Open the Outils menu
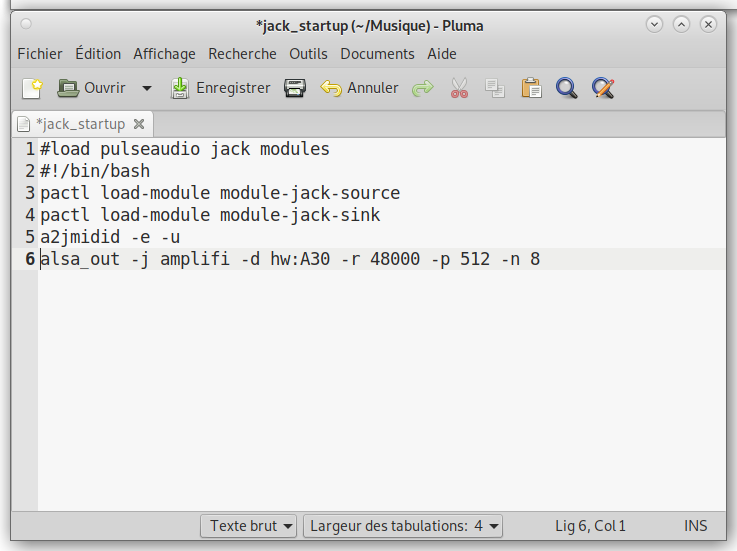This screenshot has width=737, height=551. [308, 54]
